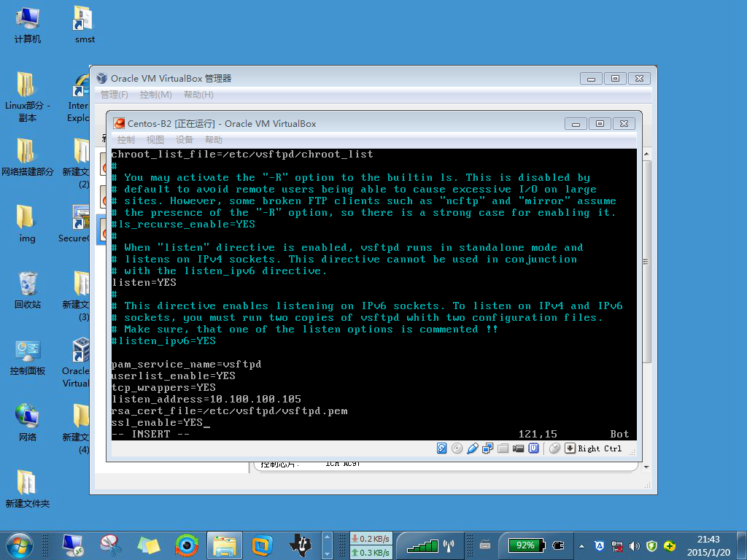Click the chroot_list_file line at terminal top
This screenshot has height=560, width=747.
(x=242, y=155)
